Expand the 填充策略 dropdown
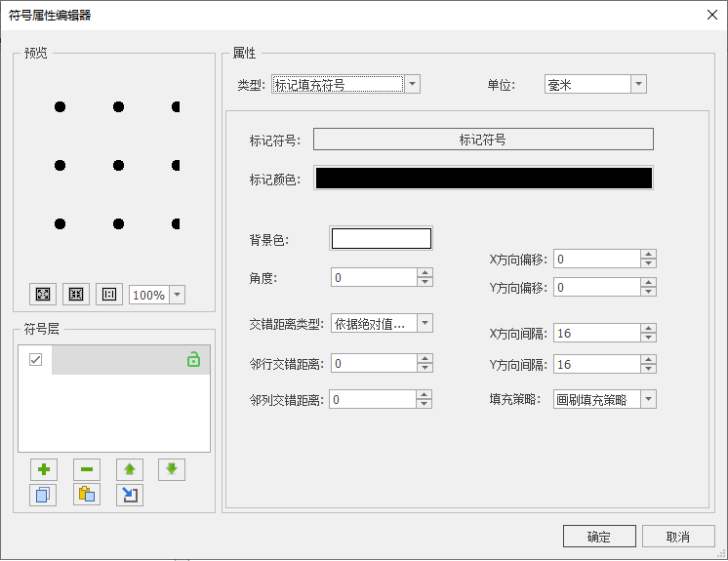This screenshot has height=561, width=728. point(648,399)
